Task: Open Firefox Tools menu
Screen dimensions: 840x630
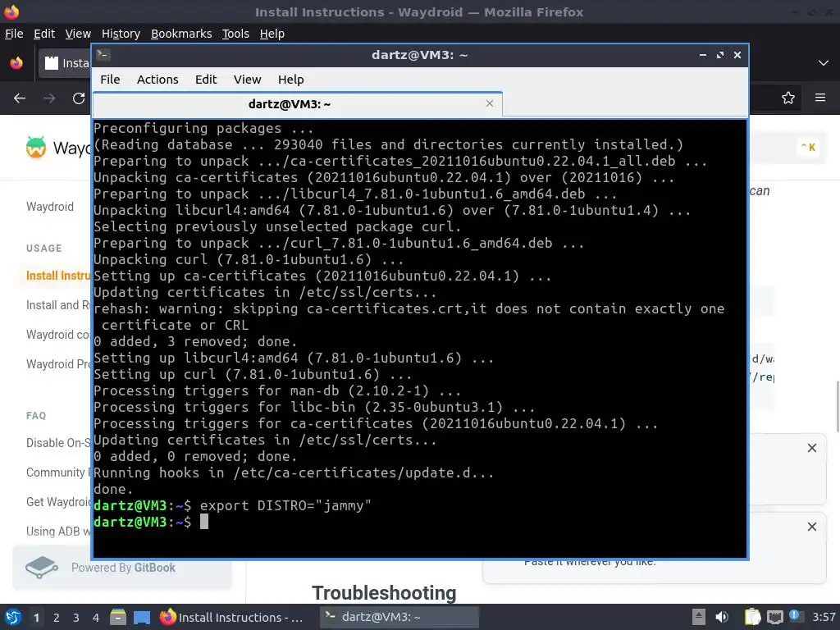Action: 235,34
